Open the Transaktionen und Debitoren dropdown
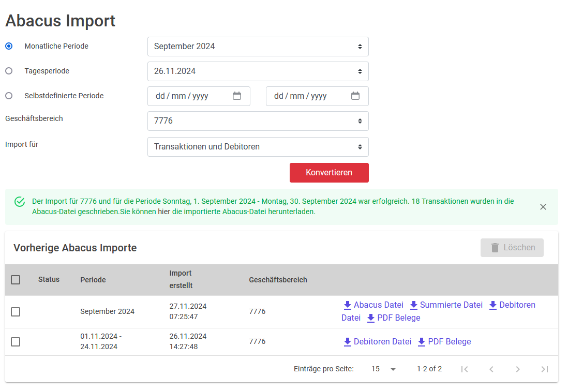 click(258, 147)
